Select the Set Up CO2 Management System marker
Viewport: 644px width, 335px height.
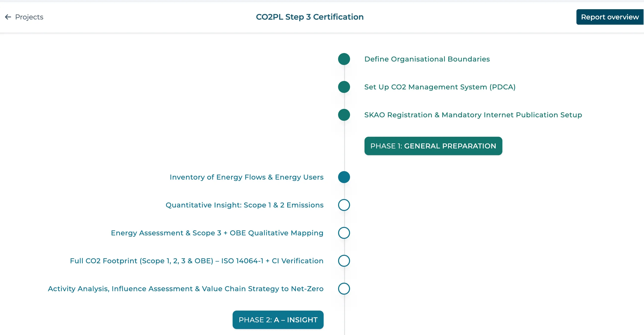344,87
